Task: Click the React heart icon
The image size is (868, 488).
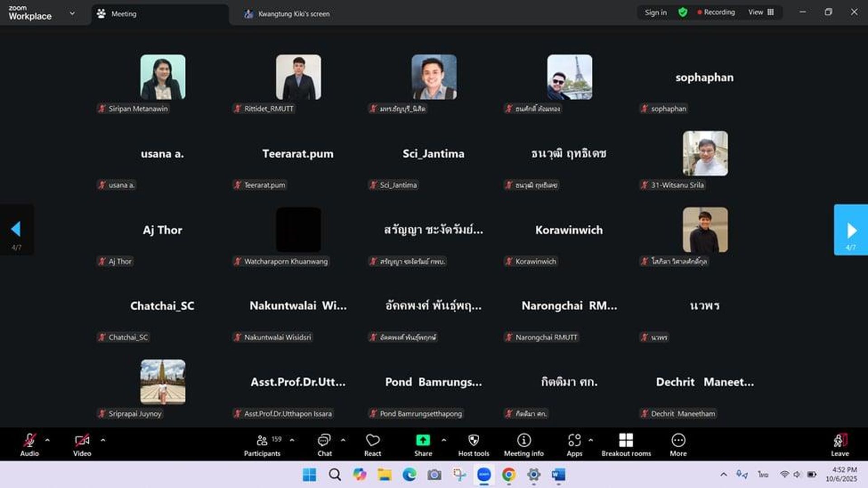Action: [373, 445]
